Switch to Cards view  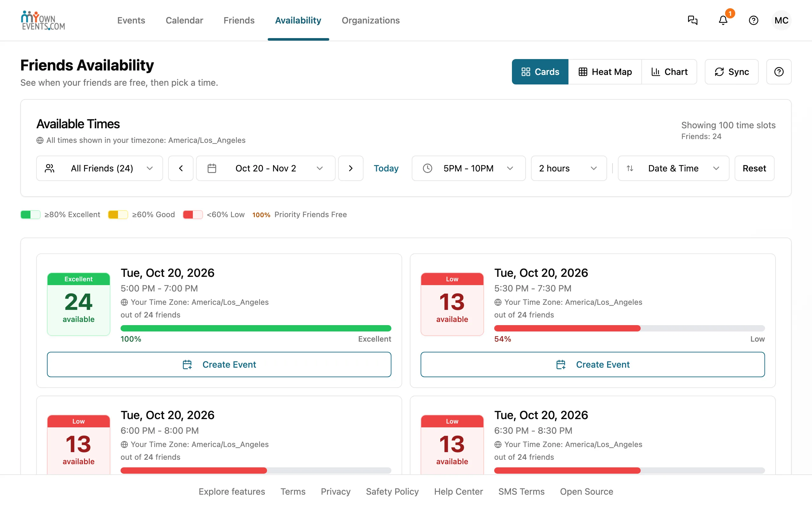pos(540,71)
